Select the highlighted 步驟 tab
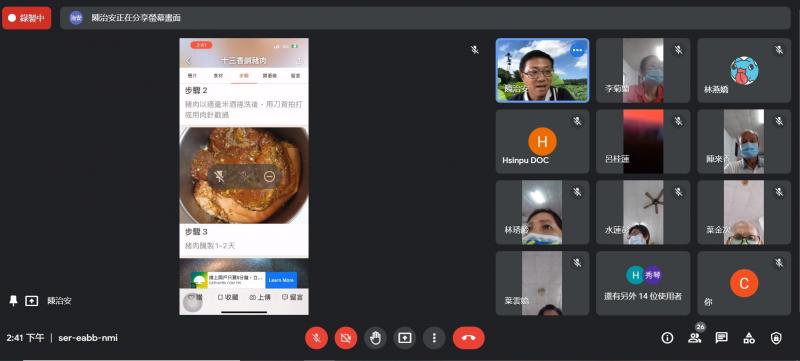 [244, 75]
